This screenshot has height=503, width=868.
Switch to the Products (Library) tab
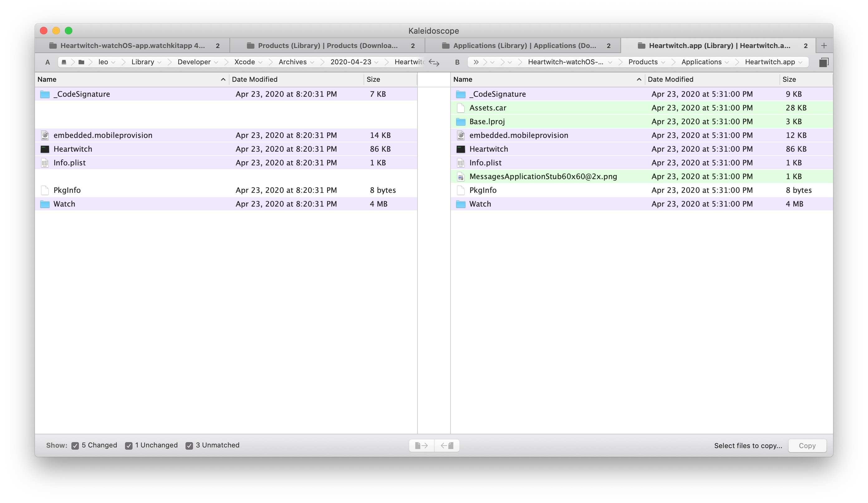click(328, 46)
